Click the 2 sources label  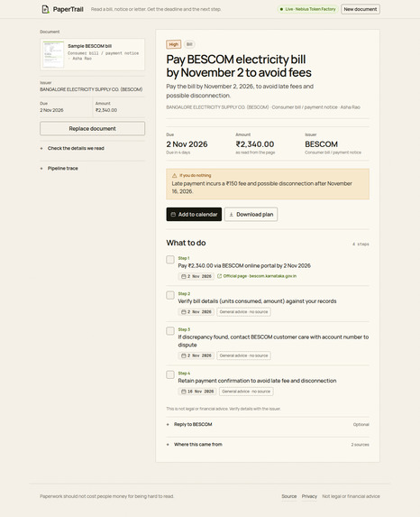pos(360,445)
